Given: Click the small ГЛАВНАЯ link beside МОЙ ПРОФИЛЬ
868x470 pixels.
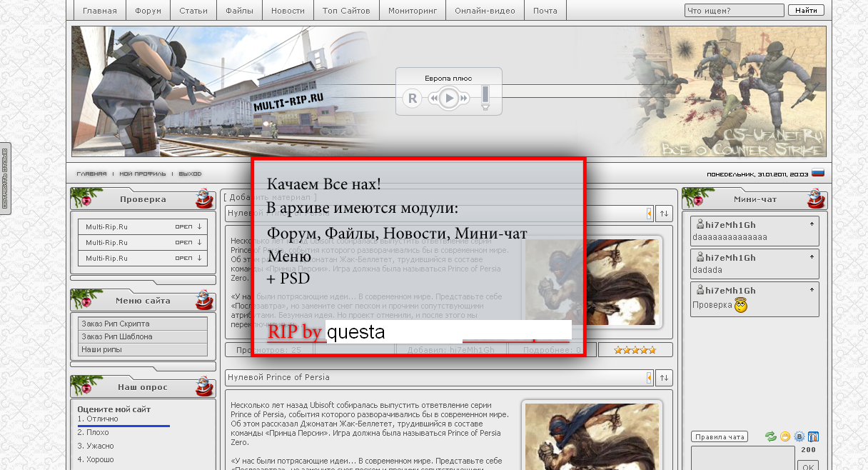Looking at the screenshot, I should pos(91,174).
